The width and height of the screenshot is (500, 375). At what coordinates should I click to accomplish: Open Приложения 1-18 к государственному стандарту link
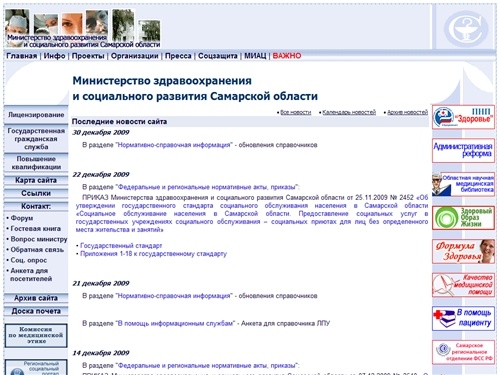[153, 254]
